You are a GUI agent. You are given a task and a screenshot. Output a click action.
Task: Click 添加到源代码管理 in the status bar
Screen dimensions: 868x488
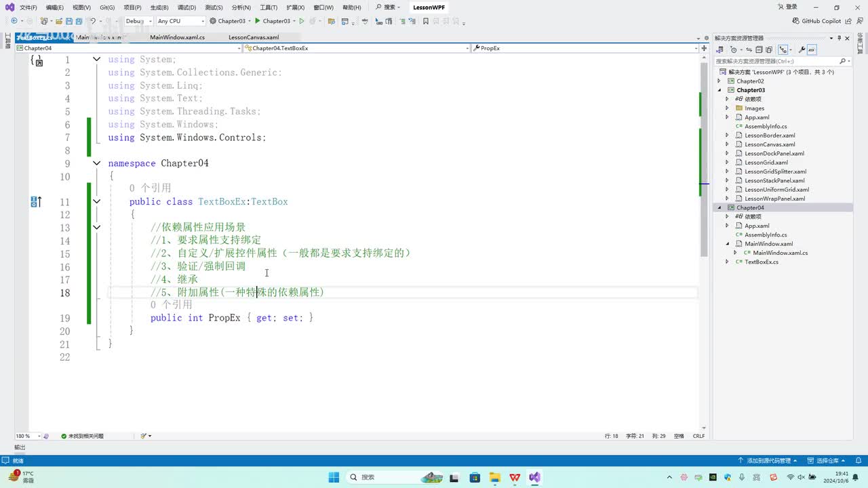click(x=768, y=461)
